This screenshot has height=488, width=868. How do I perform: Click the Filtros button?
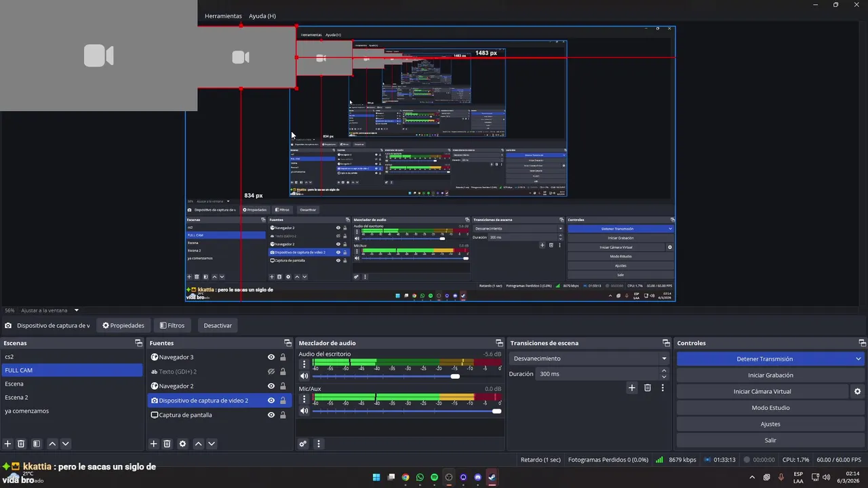[172, 325]
